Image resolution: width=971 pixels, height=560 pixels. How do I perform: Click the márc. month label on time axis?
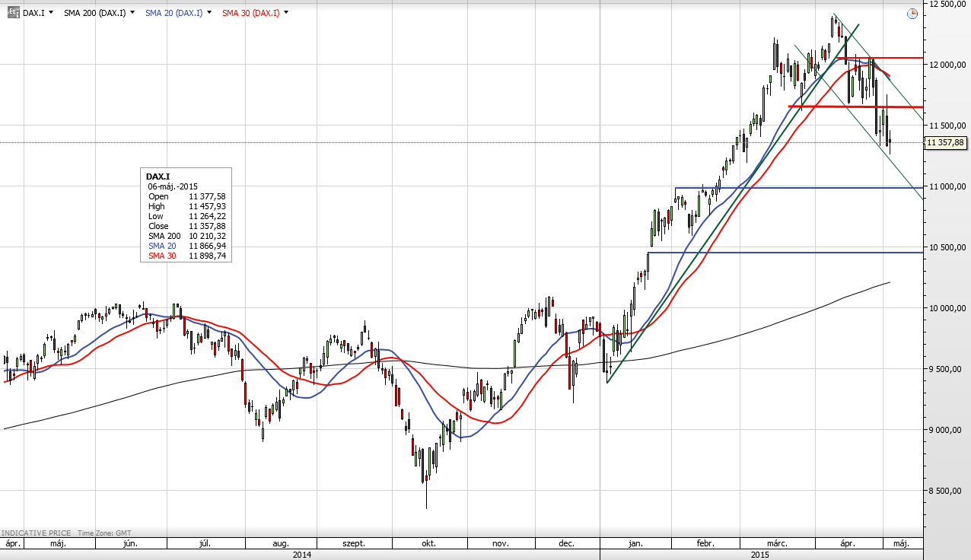pos(777,544)
